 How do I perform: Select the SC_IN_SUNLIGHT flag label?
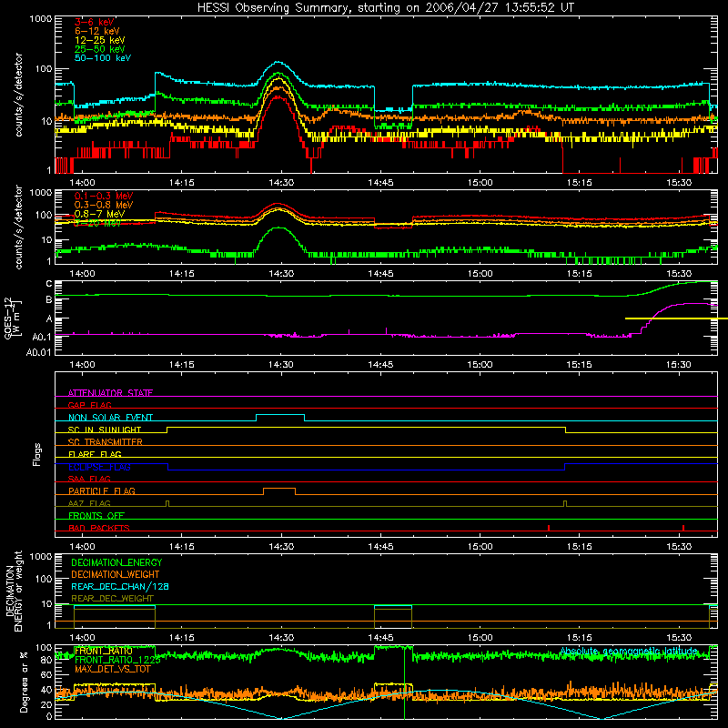point(105,430)
